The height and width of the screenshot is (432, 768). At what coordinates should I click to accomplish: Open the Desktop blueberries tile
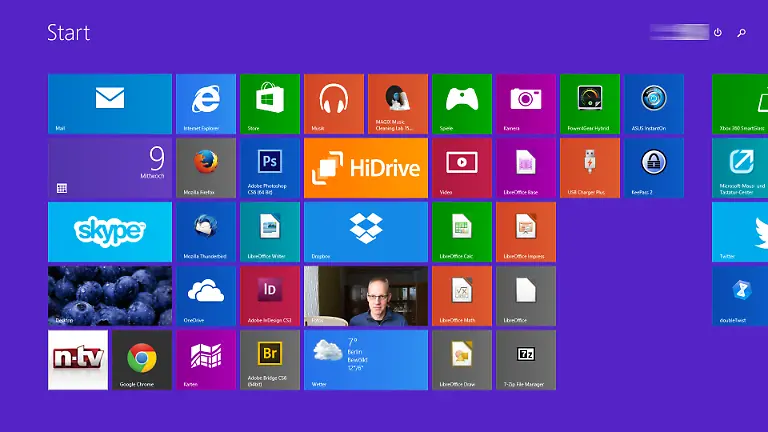tap(110, 296)
